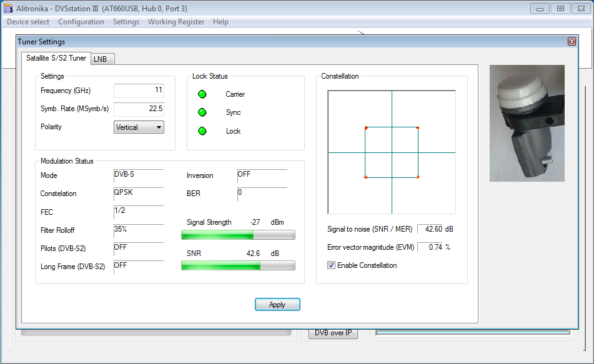Image resolution: width=594 pixels, height=364 pixels.
Task: Click the Frequency (GHz) input field
Action: point(139,91)
